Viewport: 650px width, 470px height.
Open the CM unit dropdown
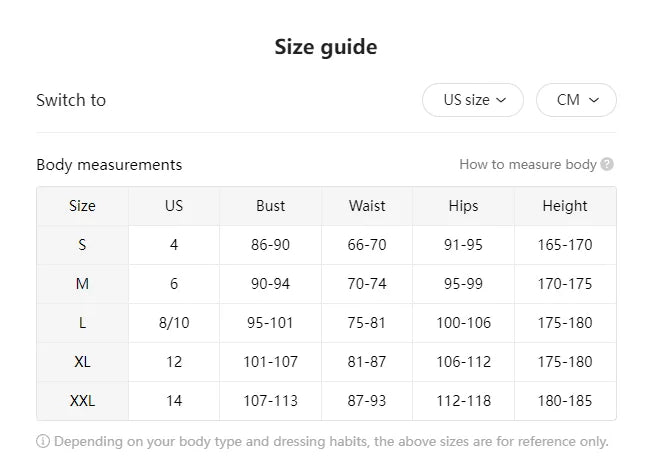tap(576, 100)
